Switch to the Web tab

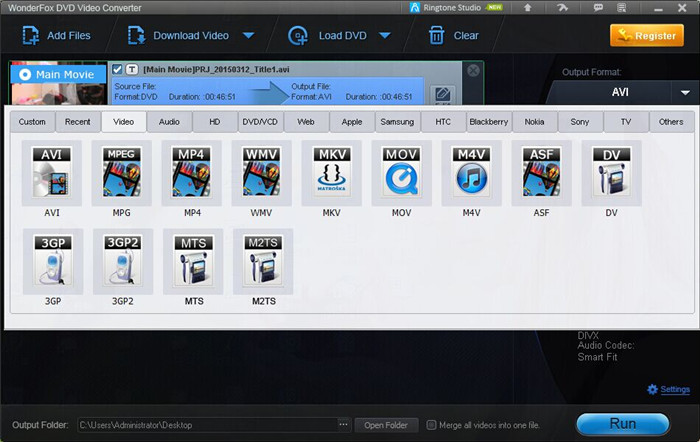click(x=306, y=122)
